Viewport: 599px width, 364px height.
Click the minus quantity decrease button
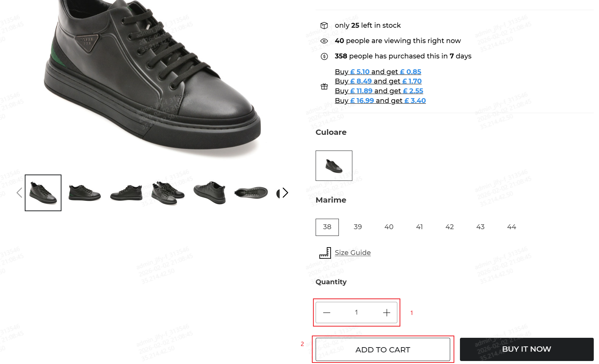(x=326, y=313)
